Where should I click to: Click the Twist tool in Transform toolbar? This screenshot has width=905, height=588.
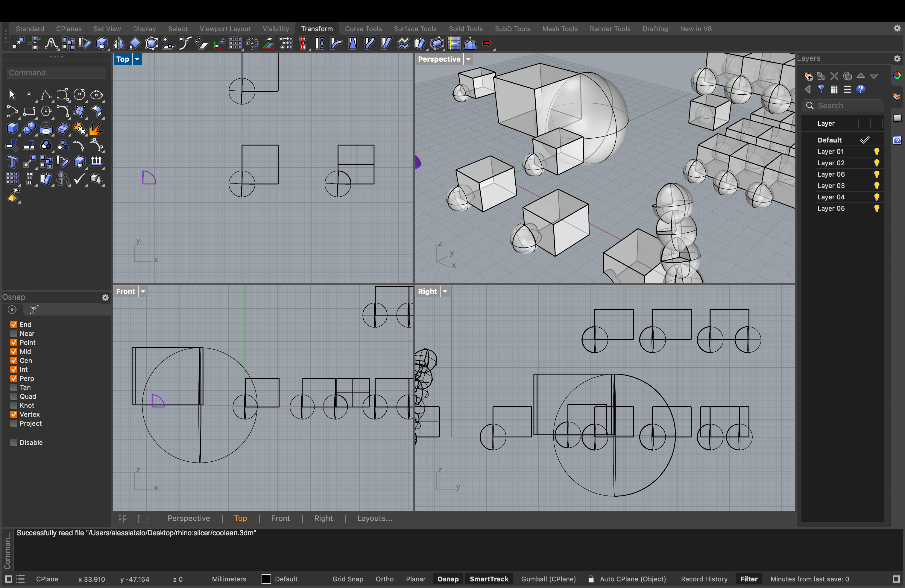(319, 43)
